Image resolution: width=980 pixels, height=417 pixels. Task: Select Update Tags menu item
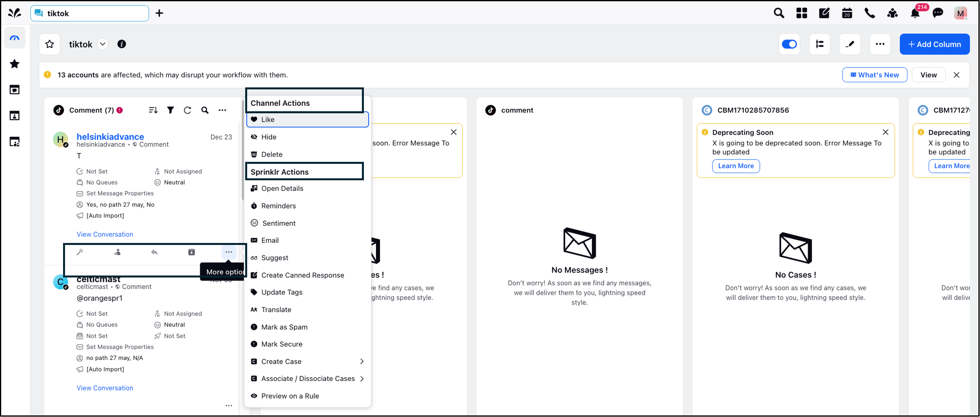tap(307, 292)
